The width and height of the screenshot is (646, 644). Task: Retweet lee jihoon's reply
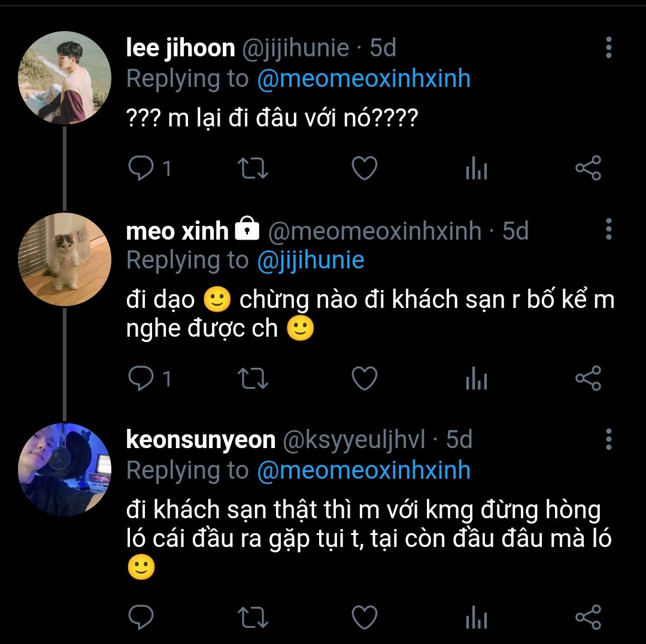tap(253, 169)
